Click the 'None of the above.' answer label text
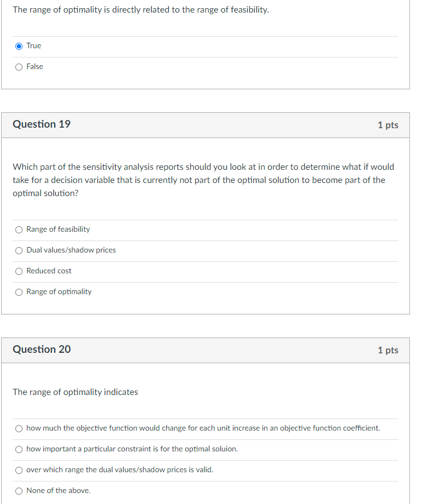 pos(58,491)
